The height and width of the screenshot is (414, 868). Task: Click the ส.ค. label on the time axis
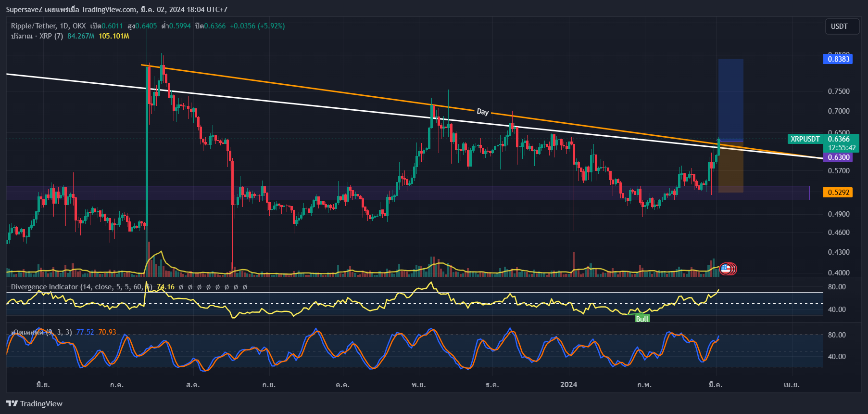coord(193,385)
